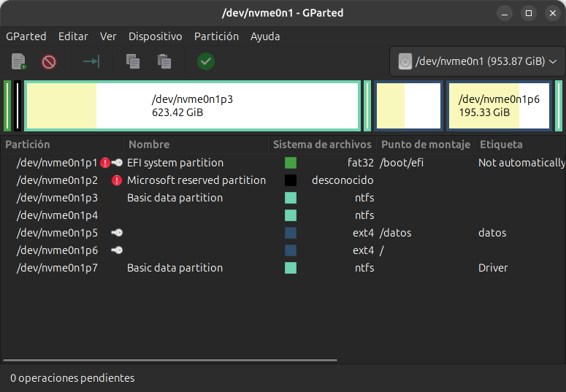Viewport: 566px width, 392px height.
Task: Select /dev/nvme0n1p4 partition row
Action: 283,215
